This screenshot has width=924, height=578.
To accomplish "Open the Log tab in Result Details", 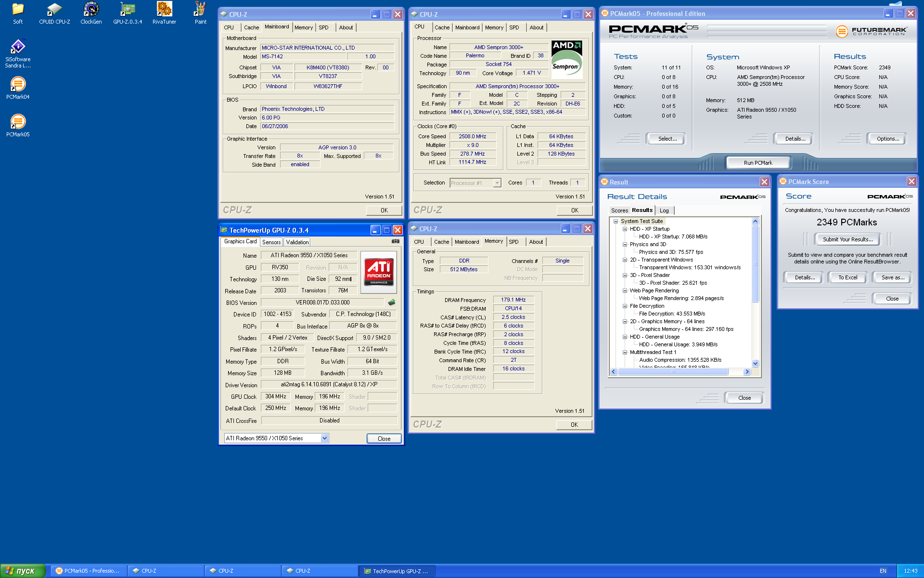I will [664, 210].
